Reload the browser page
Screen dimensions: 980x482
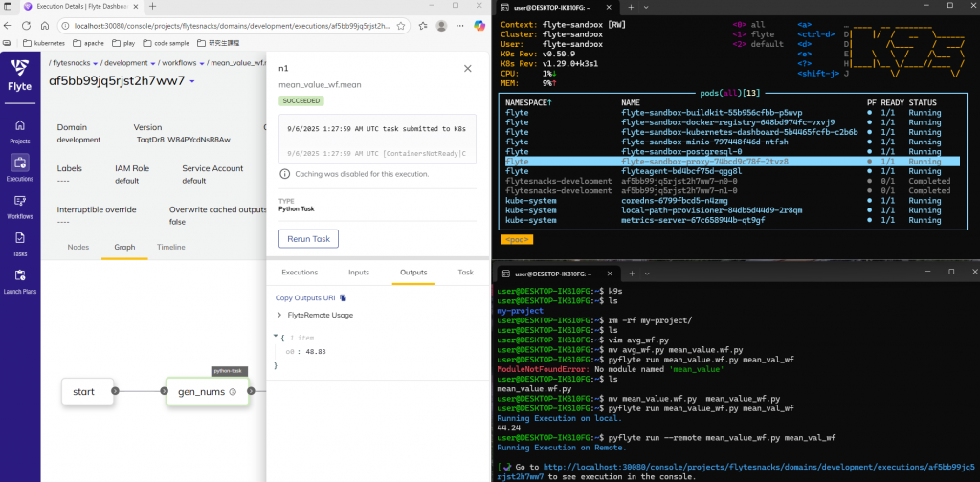(x=26, y=26)
